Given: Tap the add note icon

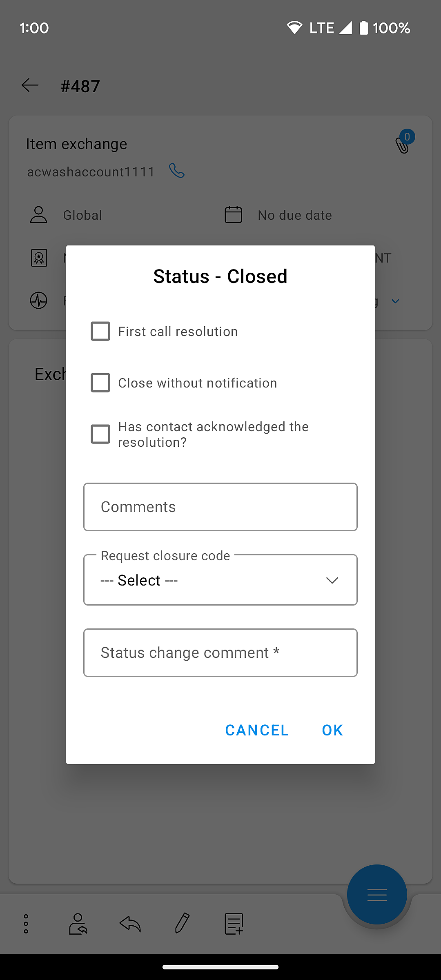Looking at the screenshot, I should (x=234, y=924).
